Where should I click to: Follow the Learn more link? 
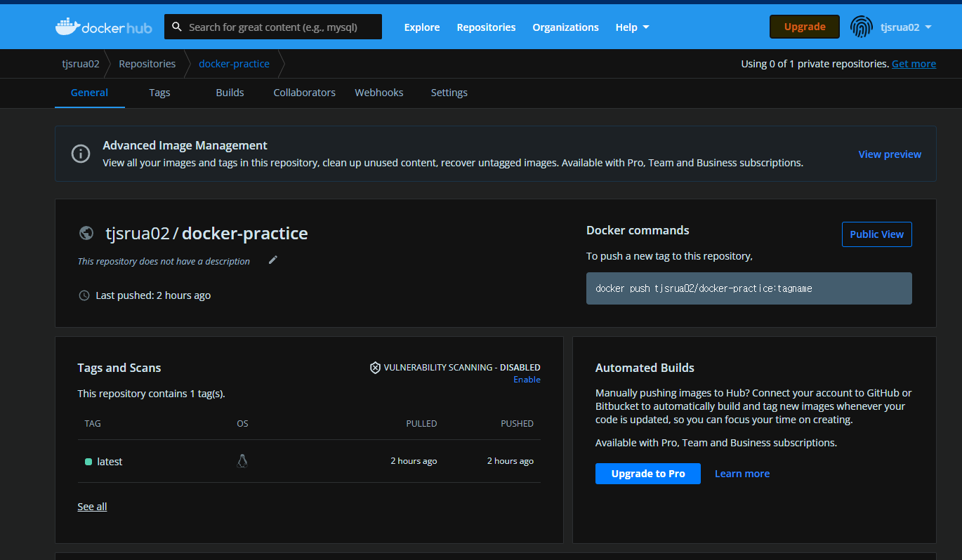pos(742,474)
